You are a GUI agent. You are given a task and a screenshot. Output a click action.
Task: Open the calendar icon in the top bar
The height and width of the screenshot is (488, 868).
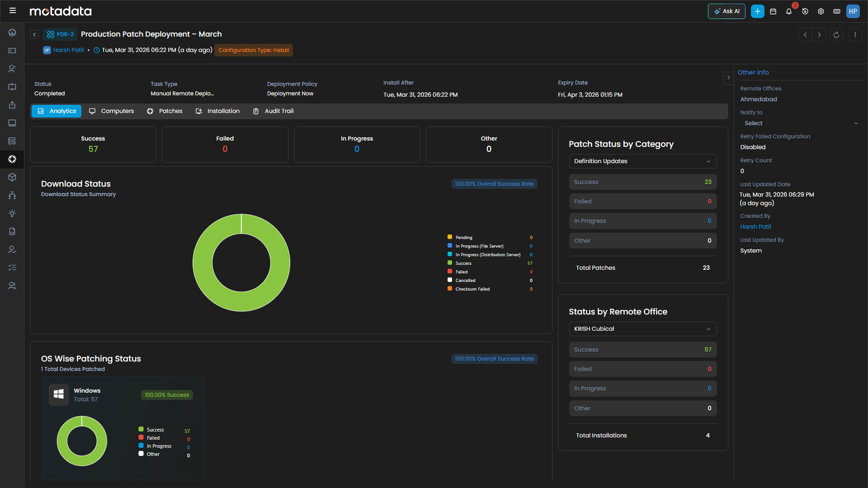pyautogui.click(x=773, y=11)
